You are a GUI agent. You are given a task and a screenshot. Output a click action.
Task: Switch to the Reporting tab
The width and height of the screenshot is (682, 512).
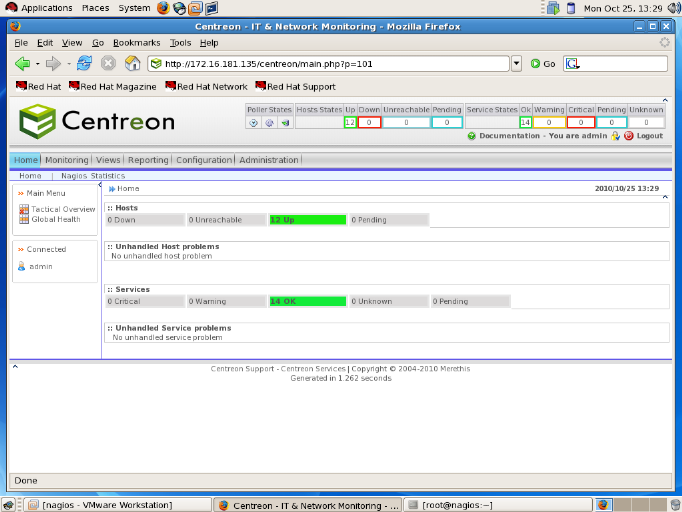click(148, 160)
